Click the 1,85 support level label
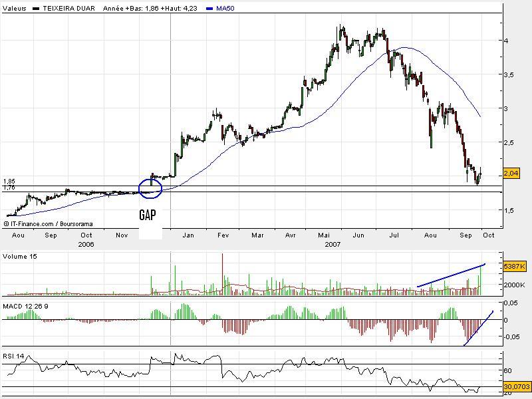This screenshot has height=399, width=532. click(x=9, y=182)
